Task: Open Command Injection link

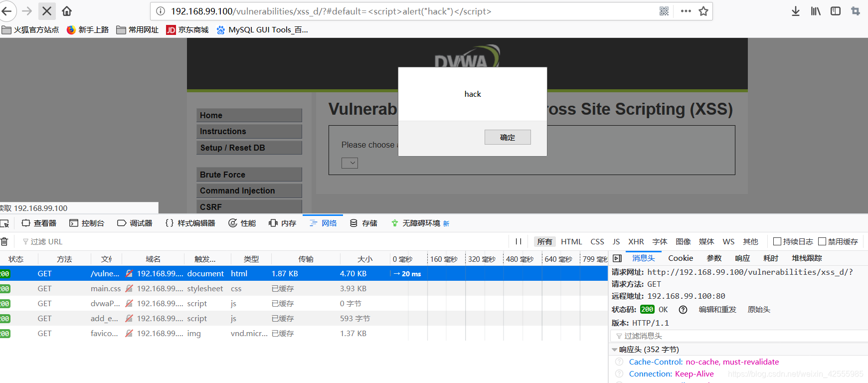Action: click(x=249, y=191)
